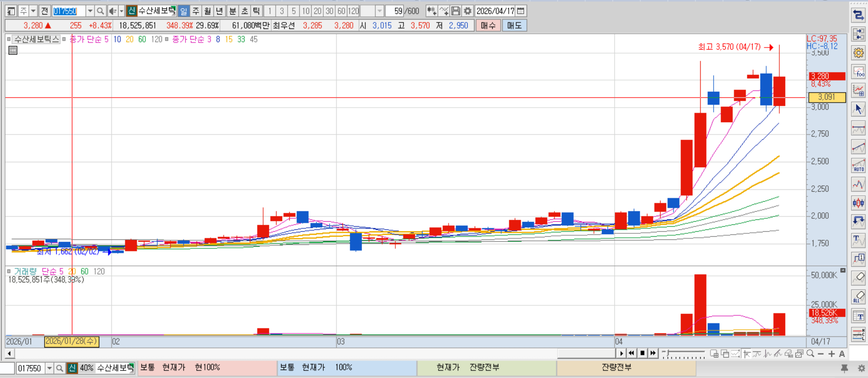Viewport: 868px width, 378px height.
Task: Select the AUTO trendline tool
Action: (858, 165)
